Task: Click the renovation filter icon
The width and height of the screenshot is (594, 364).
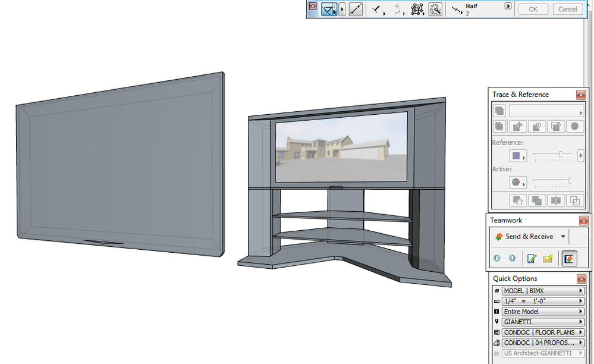Action: click(496, 343)
